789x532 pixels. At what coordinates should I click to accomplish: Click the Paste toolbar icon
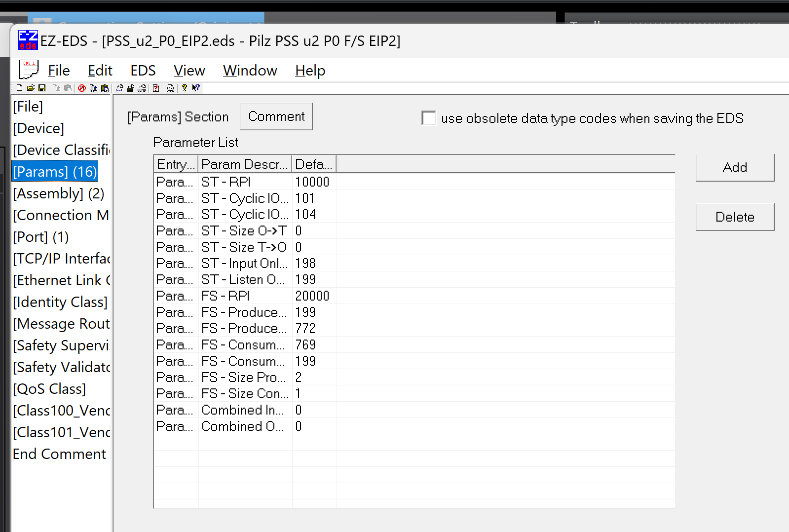(x=68, y=88)
